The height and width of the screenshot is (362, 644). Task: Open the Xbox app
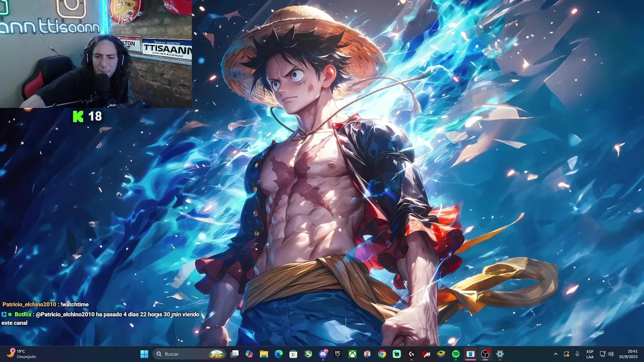coord(353,354)
